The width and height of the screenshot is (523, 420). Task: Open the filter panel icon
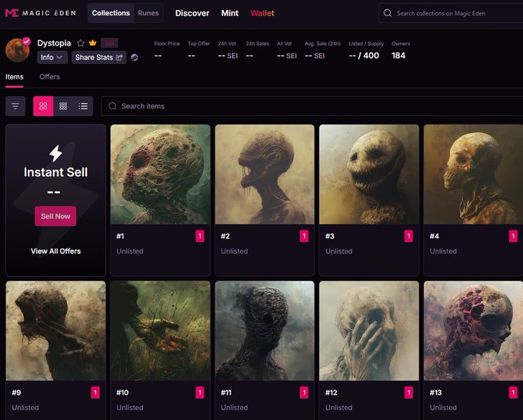coord(15,106)
